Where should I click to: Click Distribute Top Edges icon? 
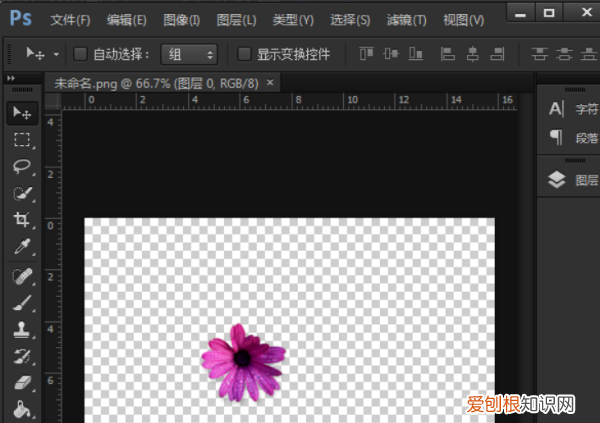pyautogui.click(x=540, y=54)
